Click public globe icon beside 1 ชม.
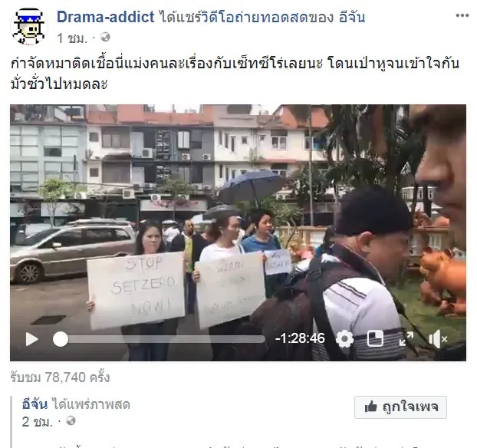This screenshot has width=477, height=448. 105,37
